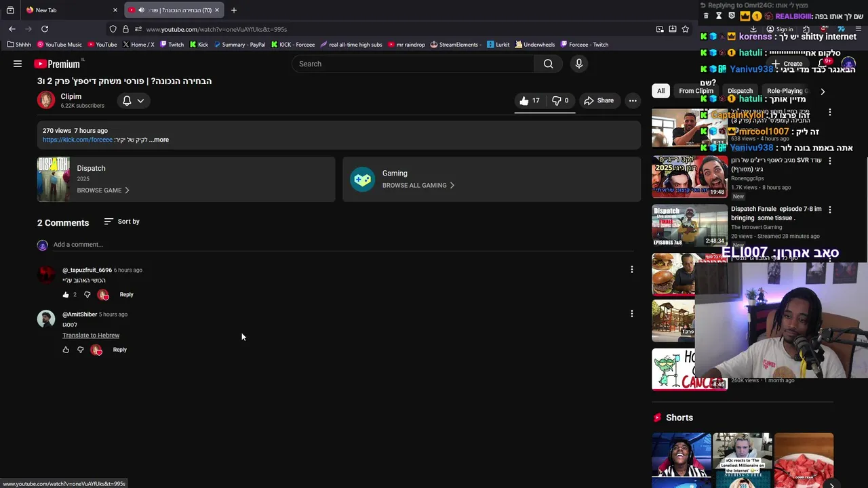Close the New Tab browser tab
Viewport: 868px width, 488px height.
[x=115, y=10]
